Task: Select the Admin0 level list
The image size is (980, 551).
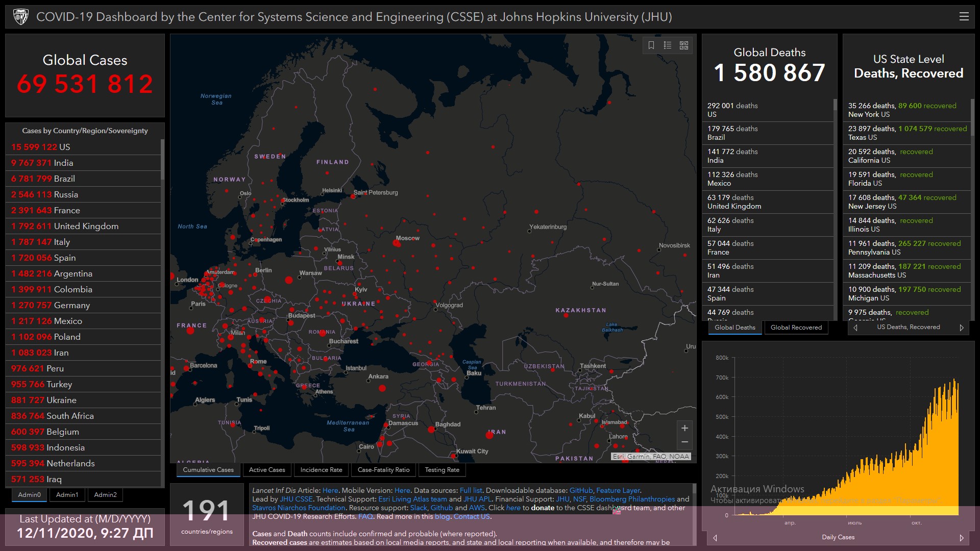Action: 29,494
